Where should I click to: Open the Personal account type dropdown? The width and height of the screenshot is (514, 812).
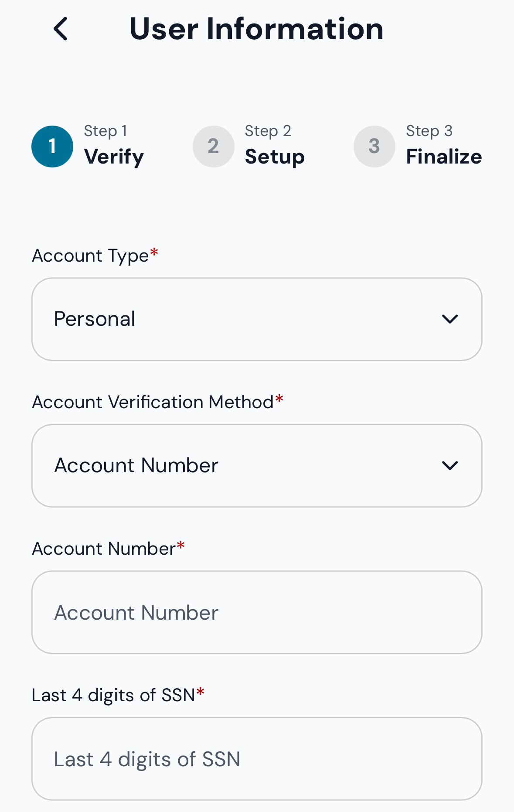click(x=244, y=319)
